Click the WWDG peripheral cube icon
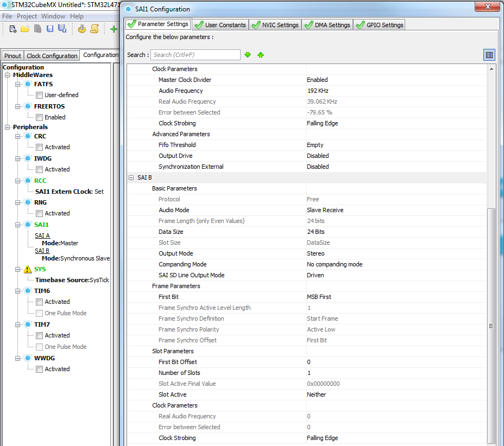 pyautogui.click(x=28, y=358)
